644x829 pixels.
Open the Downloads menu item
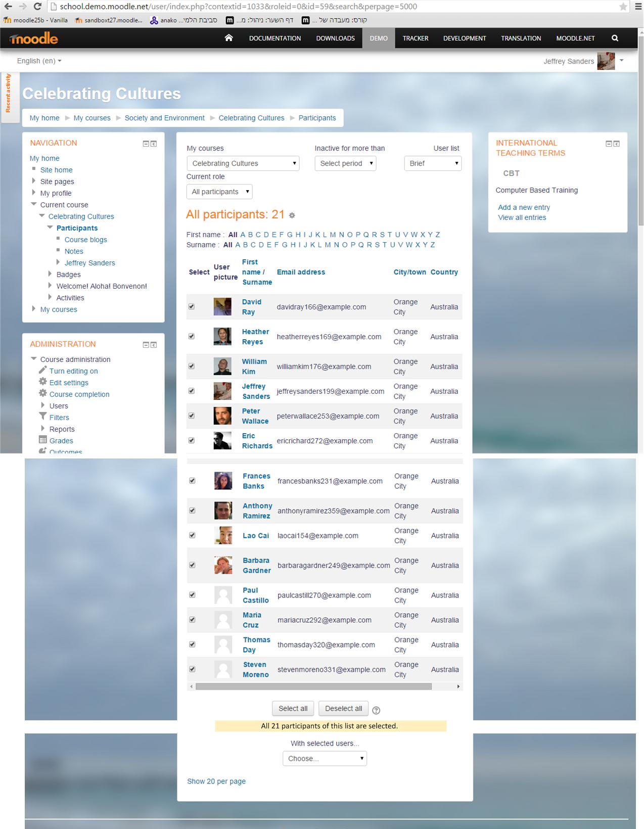pos(335,38)
